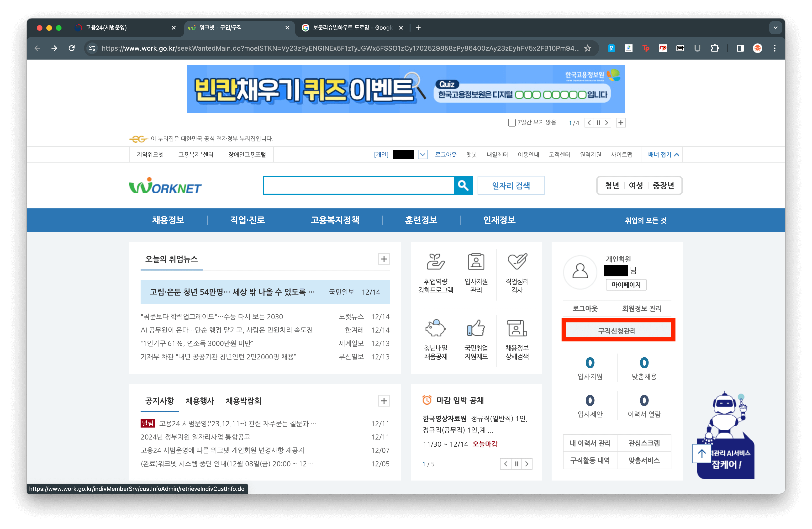Open the 채용정보 main menu
The width and height of the screenshot is (812, 529).
168,220
